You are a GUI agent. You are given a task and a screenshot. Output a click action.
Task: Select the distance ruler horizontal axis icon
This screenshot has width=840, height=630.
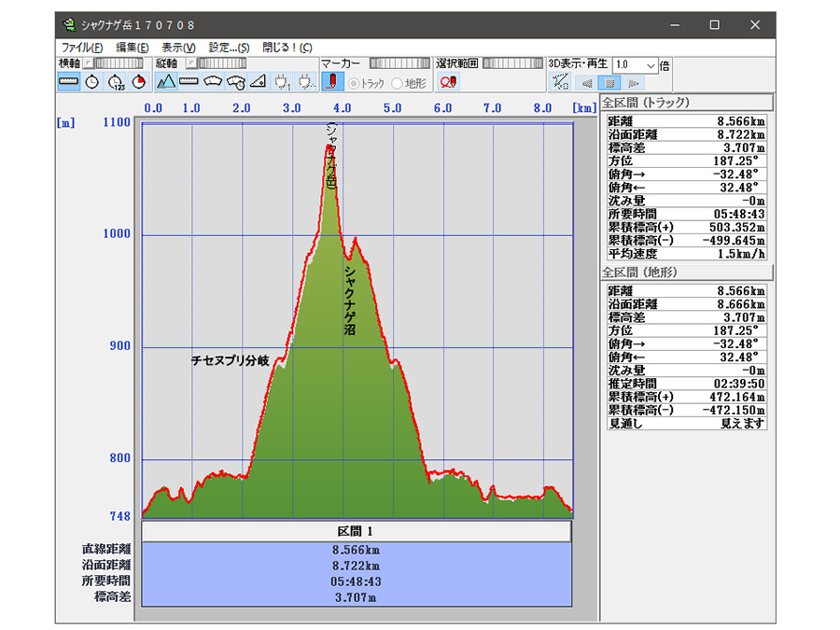68,82
